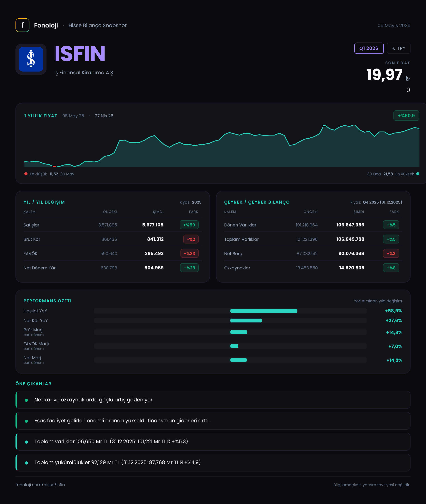
Task: Click the TRY currency badge
Action: (399, 48)
